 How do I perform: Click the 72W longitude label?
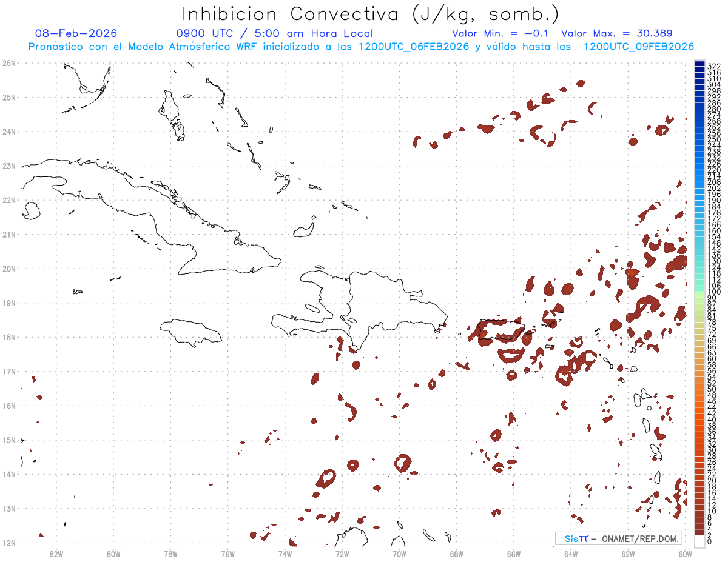pyautogui.click(x=342, y=554)
